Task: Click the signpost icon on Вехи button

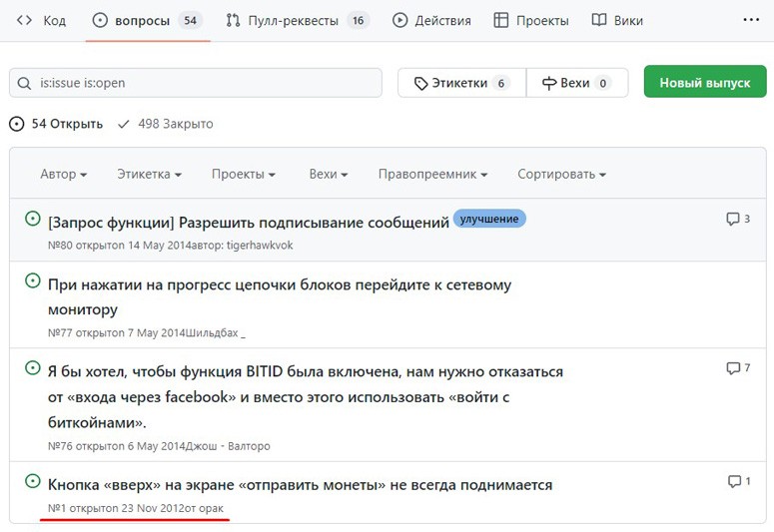Action: 549,84
